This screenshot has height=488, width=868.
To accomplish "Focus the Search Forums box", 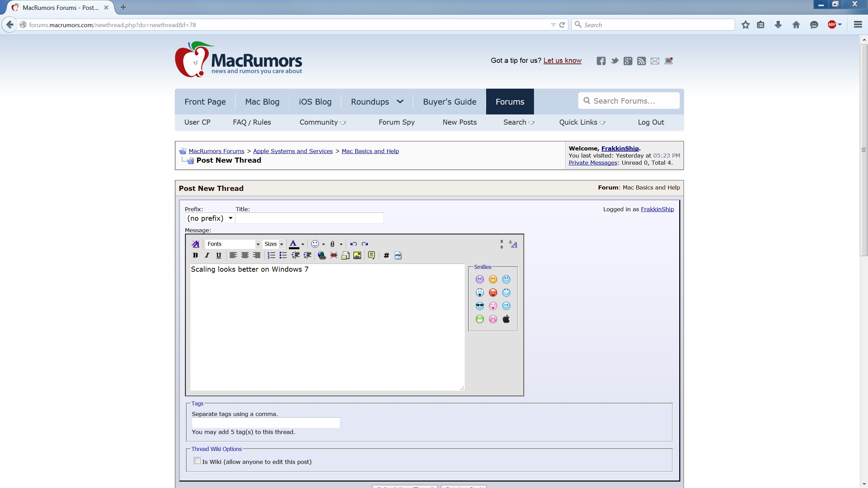I will [629, 101].
